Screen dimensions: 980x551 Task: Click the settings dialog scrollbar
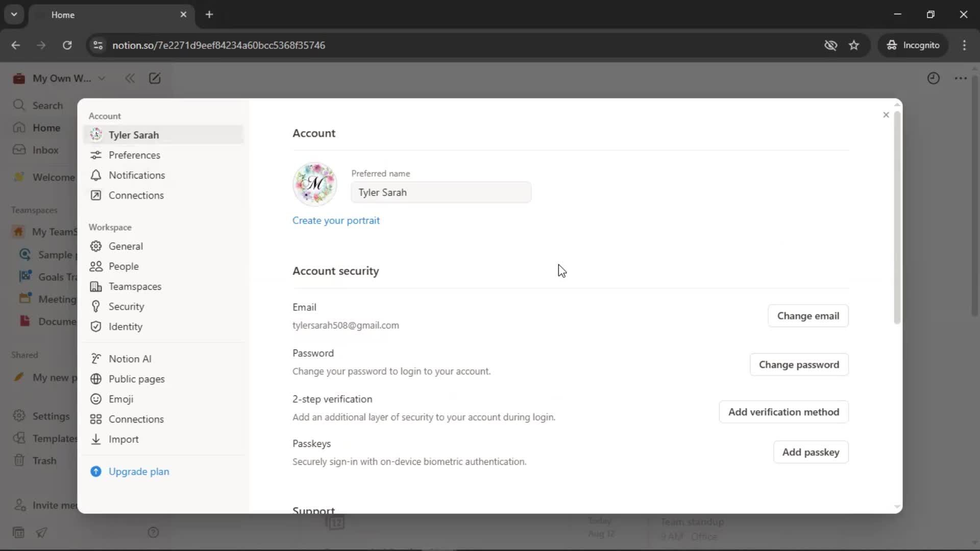tap(897, 217)
